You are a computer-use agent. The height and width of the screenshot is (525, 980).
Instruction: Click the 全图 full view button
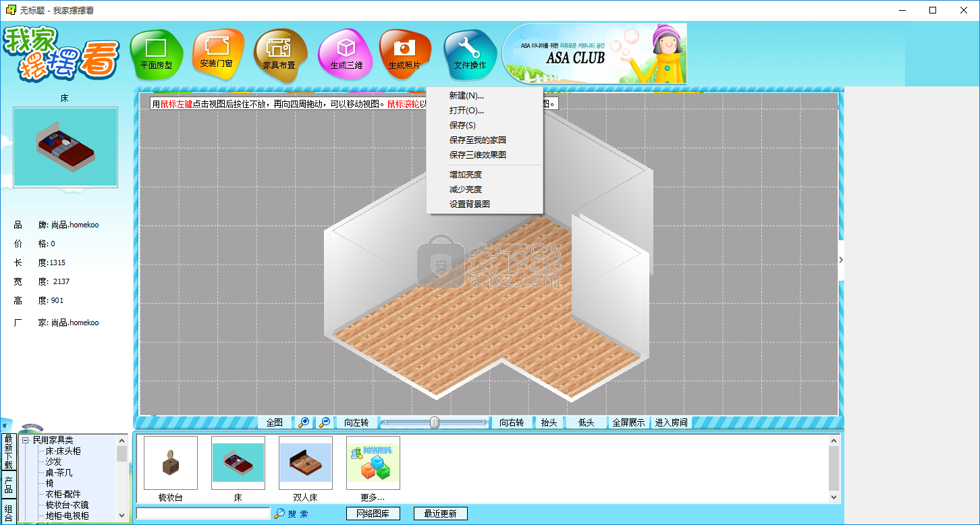(x=275, y=422)
